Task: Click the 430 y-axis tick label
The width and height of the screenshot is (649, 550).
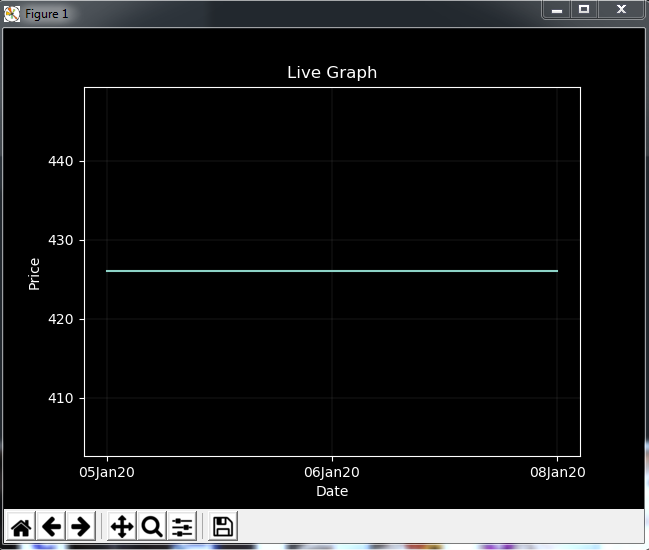Action: pyautogui.click(x=60, y=240)
